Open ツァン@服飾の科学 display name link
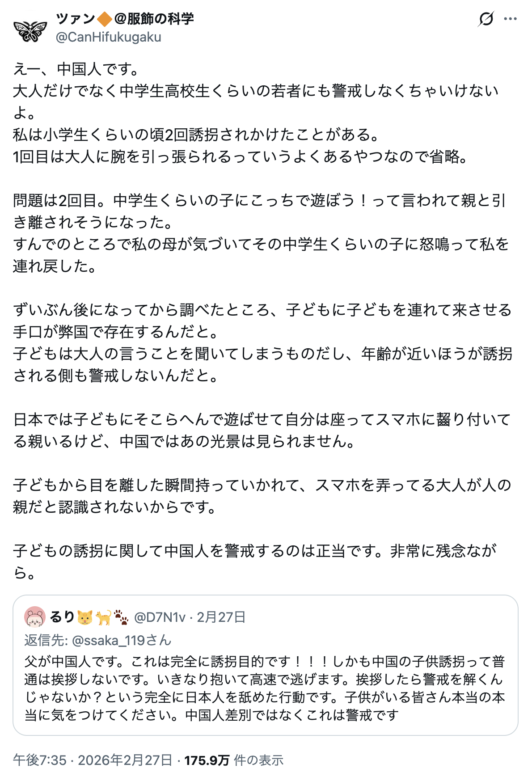532x777 pixels. coord(125,19)
